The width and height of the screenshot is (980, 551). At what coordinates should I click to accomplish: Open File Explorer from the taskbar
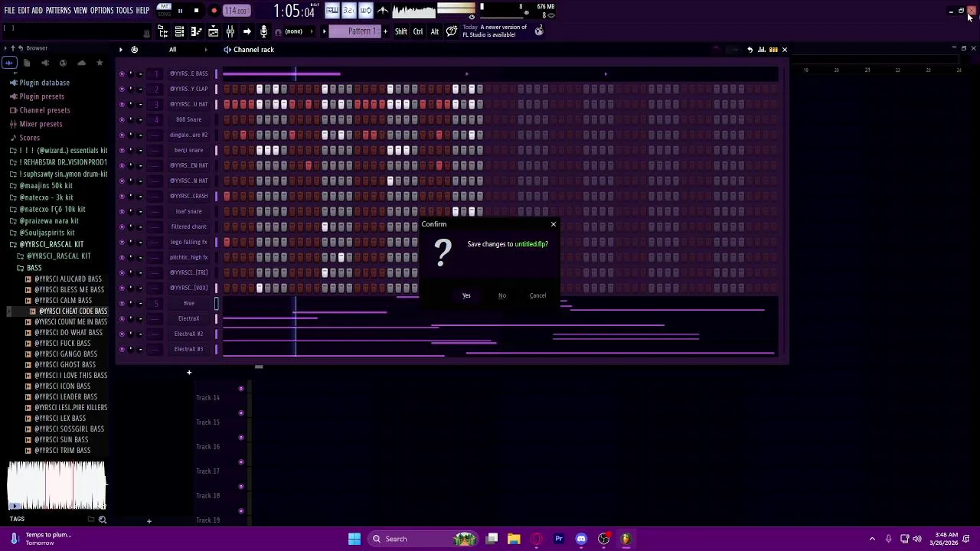coord(514,539)
